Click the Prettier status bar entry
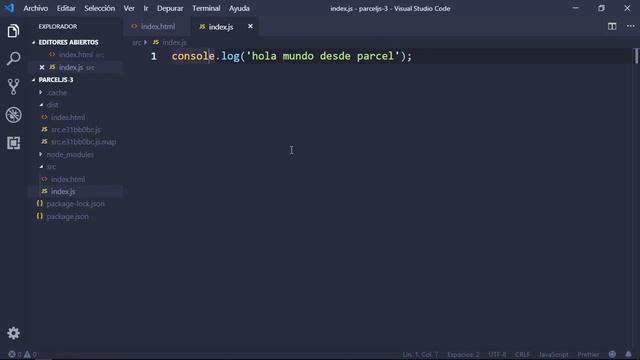This screenshot has width=640, height=360. click(x=588, y=354)
